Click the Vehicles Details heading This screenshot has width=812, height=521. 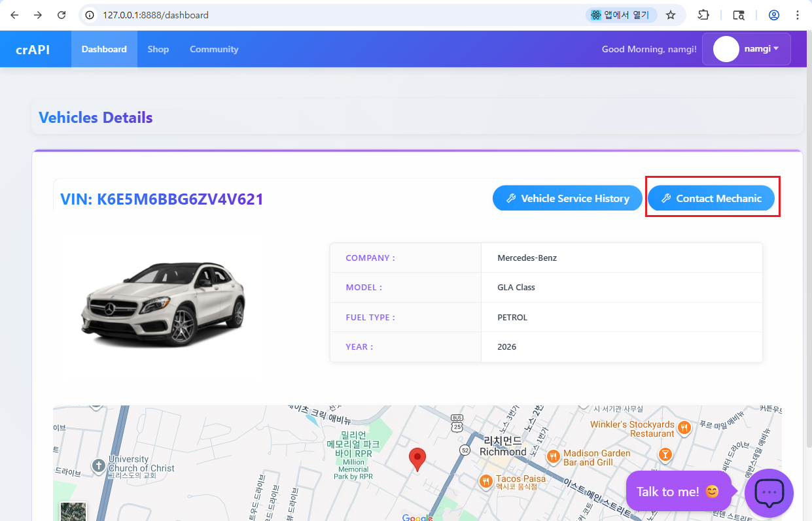point(96,118)
